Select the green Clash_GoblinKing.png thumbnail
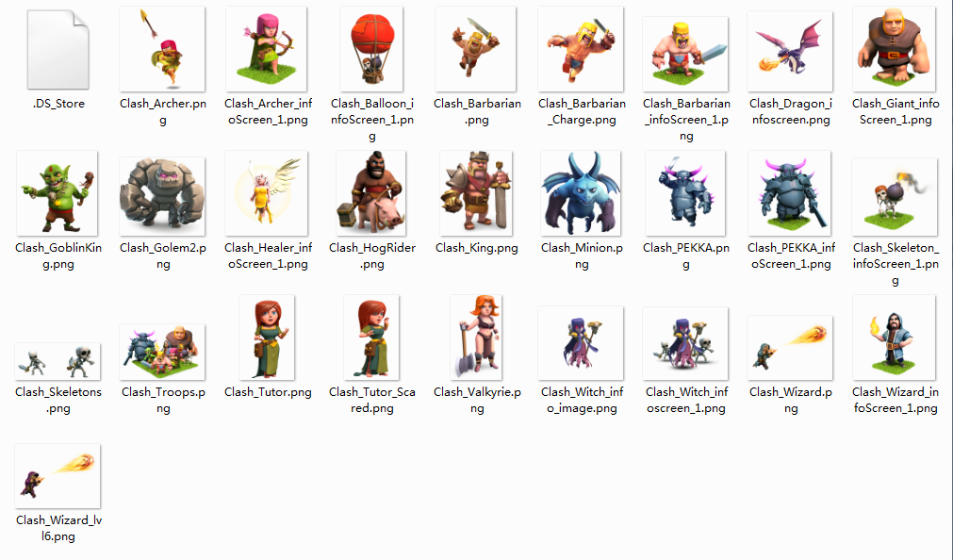Viewport: 953px width, 560px height. [58, 193]
